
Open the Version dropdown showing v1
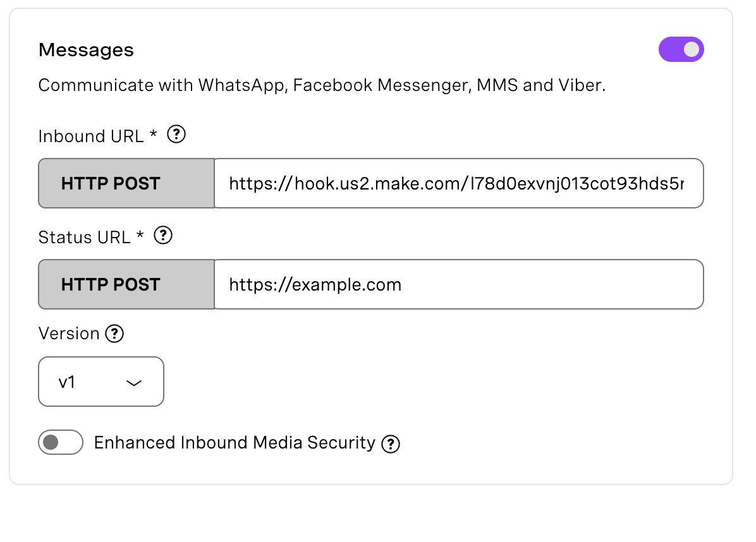pos(101,382)
